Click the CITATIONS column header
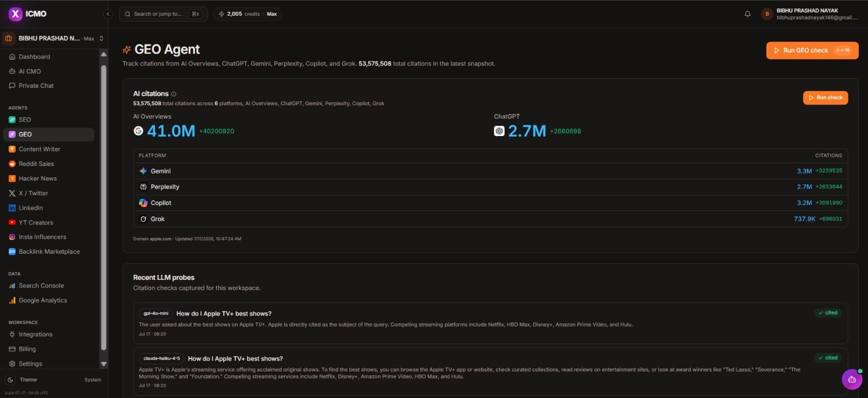The width and height of the screenshot is (868, 398). click(x=828, y=156)
